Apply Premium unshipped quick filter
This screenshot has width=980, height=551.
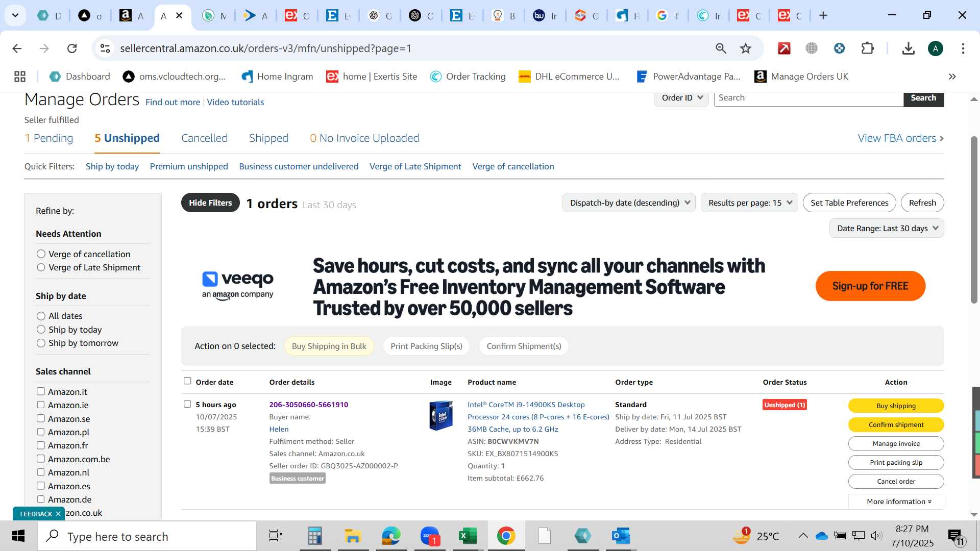[189, 166]
